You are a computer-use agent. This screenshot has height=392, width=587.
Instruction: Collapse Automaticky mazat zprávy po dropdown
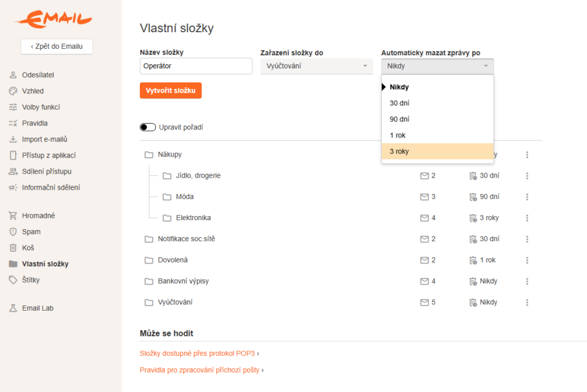pos(437,66)
